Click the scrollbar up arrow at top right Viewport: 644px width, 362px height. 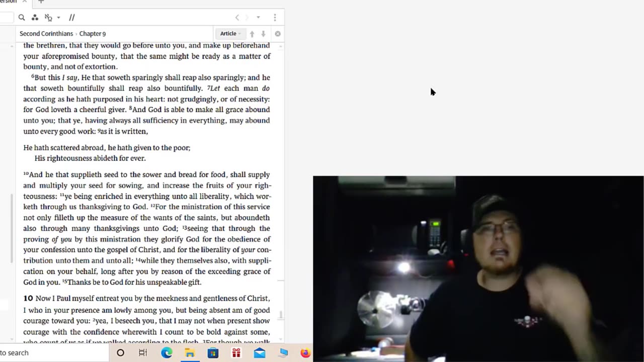(x=281, y=46)
